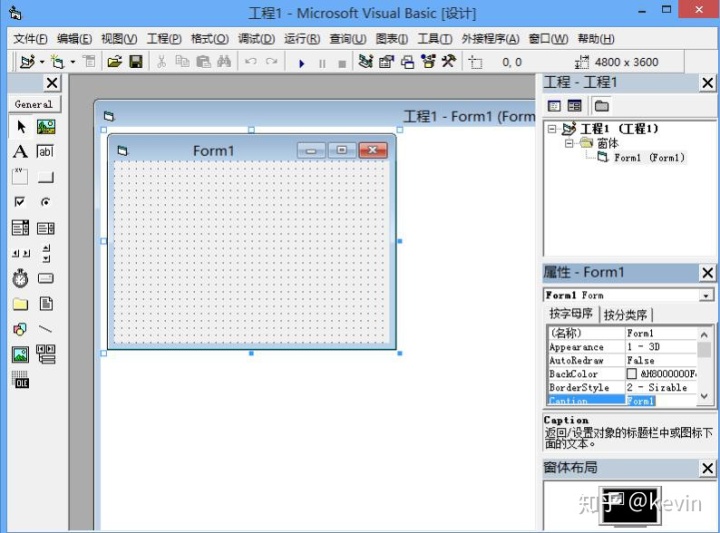Viewport: 720px width, 533px height.
Task: Open the Toolbox via hammer icon
Action: coord(449,61)
